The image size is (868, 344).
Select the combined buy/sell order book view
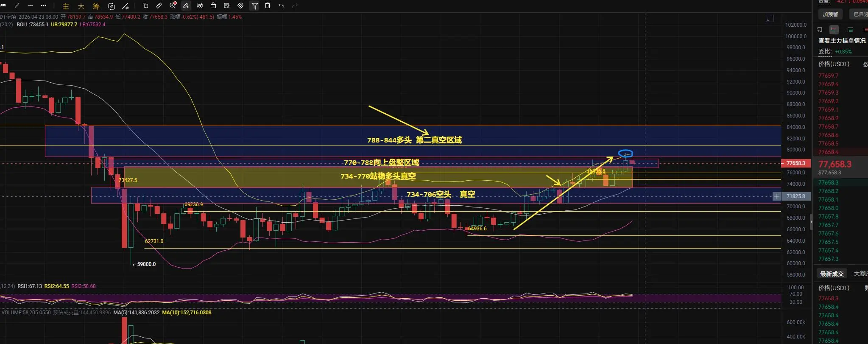point(834,30)
